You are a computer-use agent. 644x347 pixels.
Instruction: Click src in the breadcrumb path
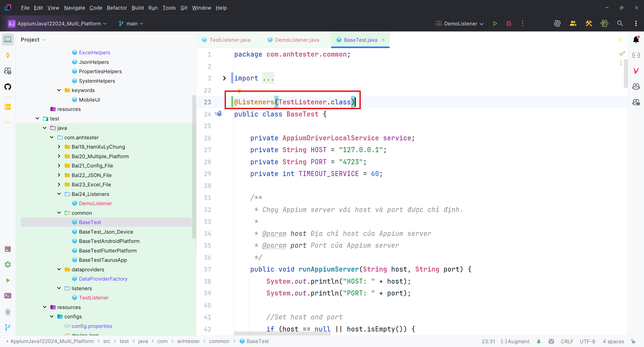pyautogui.click(x=107, y=341)
